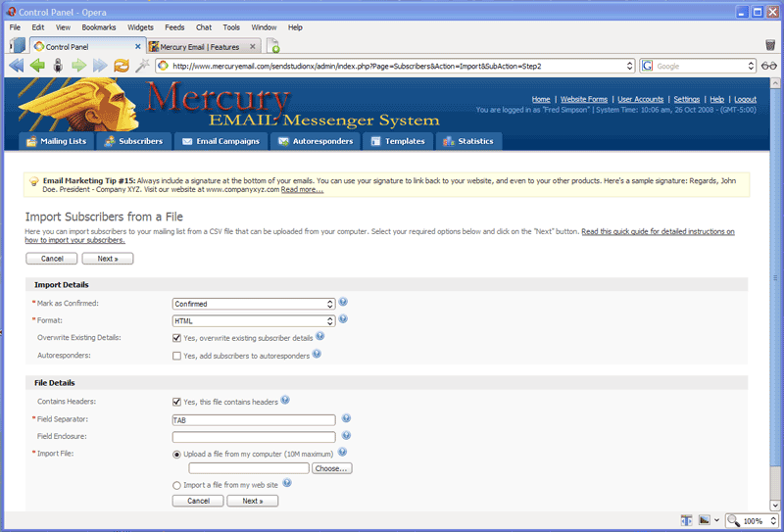Toggle the panel selector icon left of tabs
Screen dimensions: 784x532
(18, 45)
